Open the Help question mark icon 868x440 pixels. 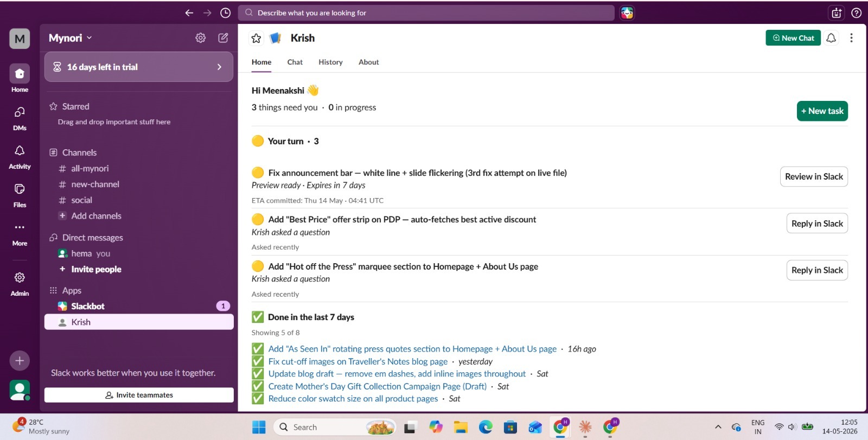[856, 13]
